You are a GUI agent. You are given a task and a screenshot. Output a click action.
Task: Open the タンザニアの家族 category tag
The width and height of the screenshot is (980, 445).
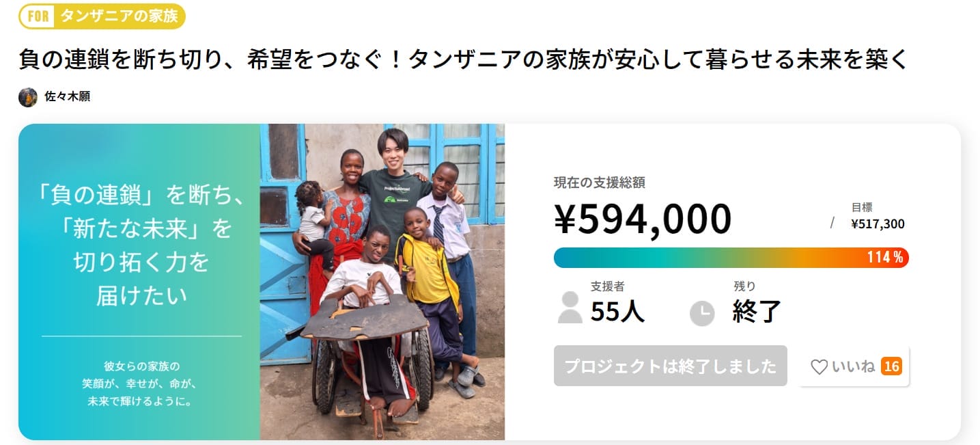119,16
